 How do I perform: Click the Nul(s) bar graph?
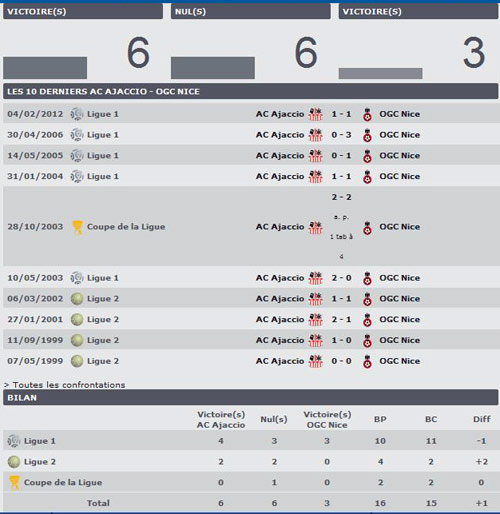click(213, 68)
